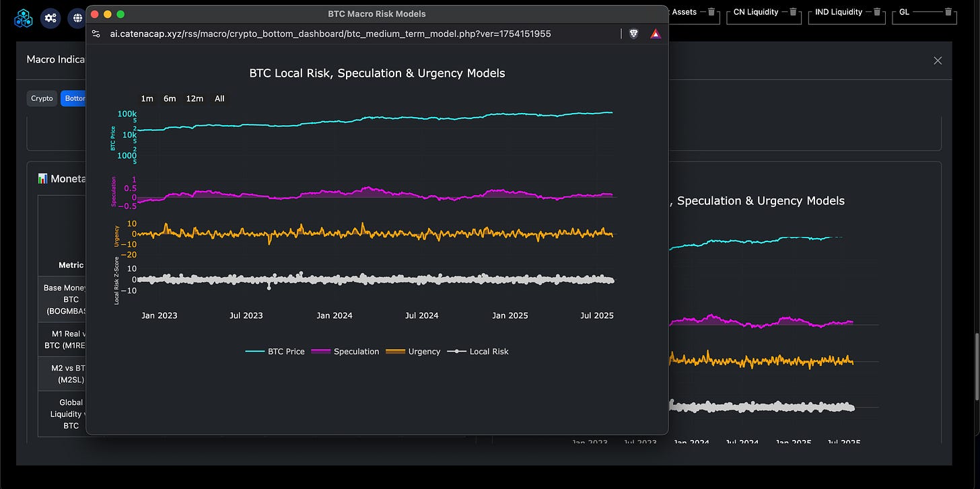The width and height of the screenshot is (980, 489).
Task: Open site settings icon beside the URL
Action: (x=96, y=34)
